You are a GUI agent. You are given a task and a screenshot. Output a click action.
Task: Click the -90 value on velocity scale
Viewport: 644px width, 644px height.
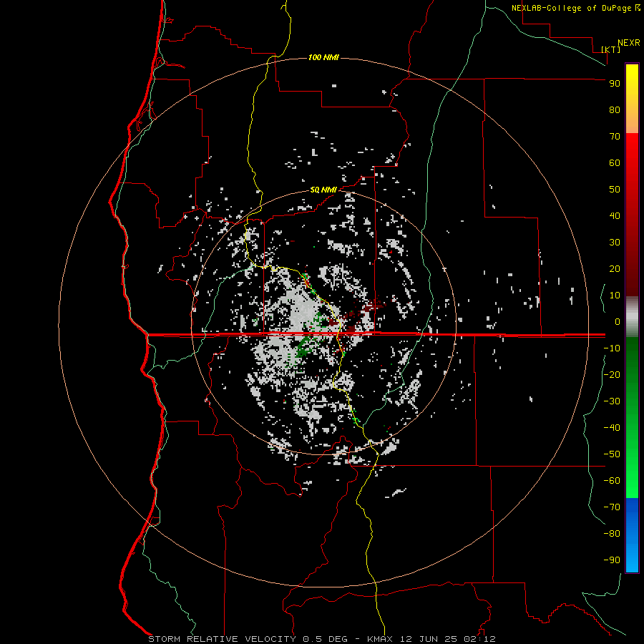612,560
